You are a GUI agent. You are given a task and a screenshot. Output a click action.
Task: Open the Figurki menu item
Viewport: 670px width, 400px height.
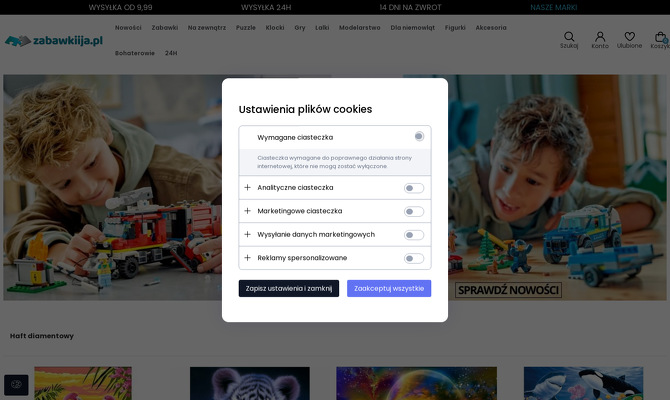click(x=455, y=28)
